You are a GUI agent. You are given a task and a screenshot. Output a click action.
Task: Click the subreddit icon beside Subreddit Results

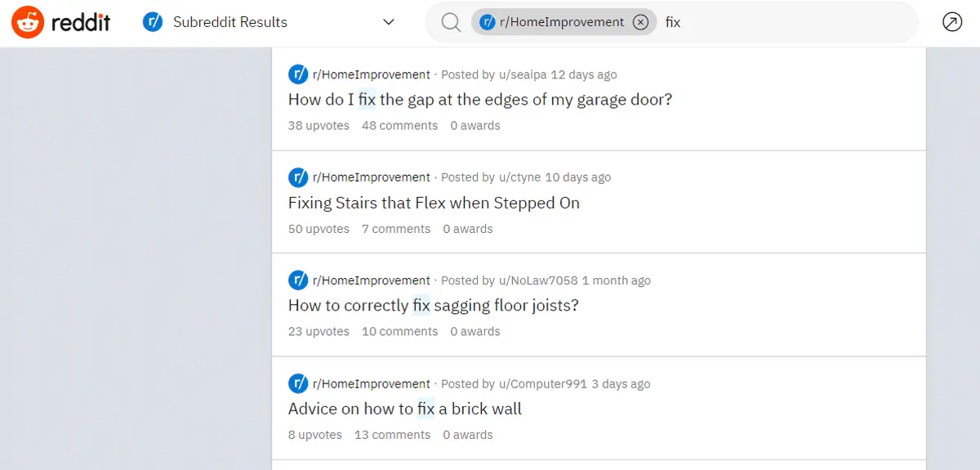pos(153,22)
